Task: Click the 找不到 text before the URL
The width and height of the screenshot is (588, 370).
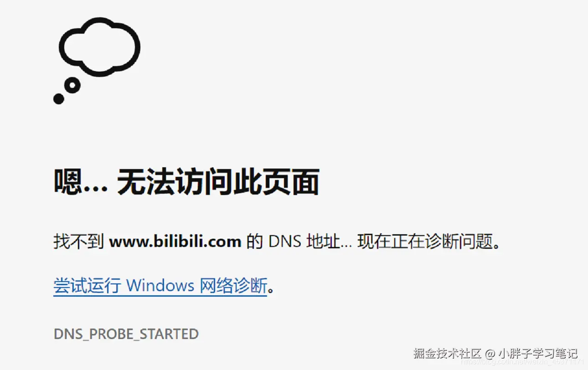Action: 79,242
